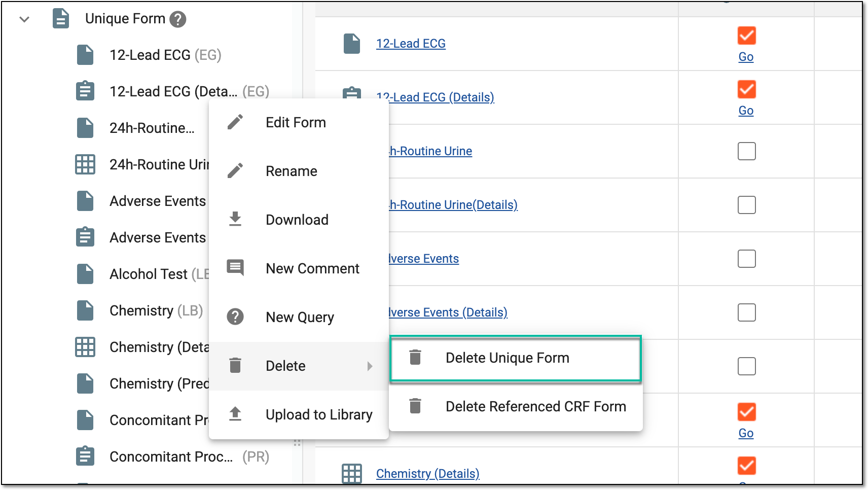Select 12-Lead ECG (Deta... tree item
This screenshot has height=490, width=868.
189,91
